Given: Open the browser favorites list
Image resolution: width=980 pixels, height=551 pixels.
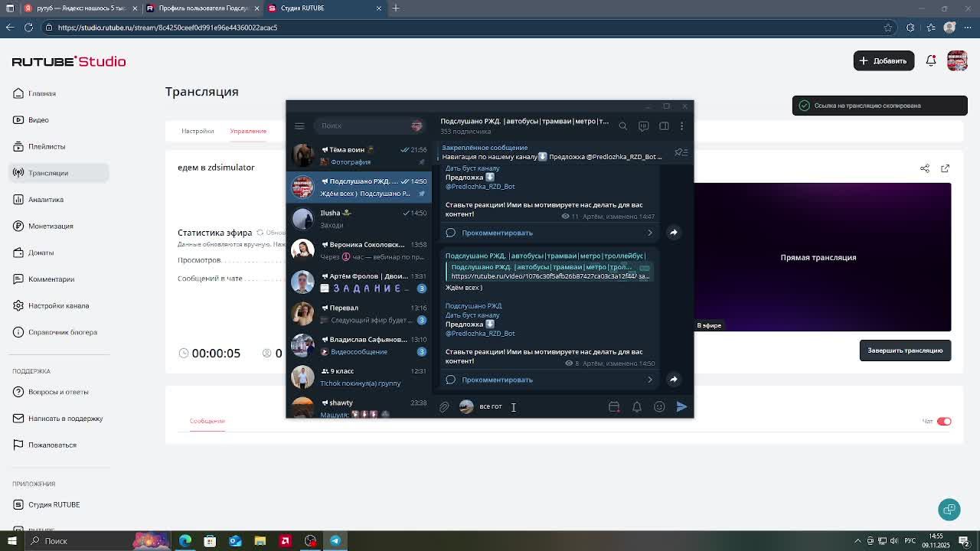Looking at the screenshot, I should pos(931,28).
